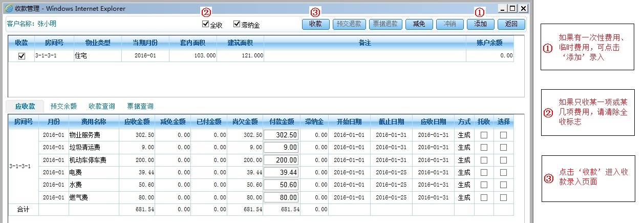
Task: Open the 票据查询 tab
Action: (140, 106)
